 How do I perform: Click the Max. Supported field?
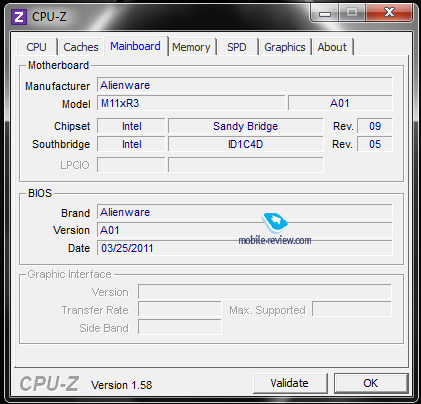click(352, 309)
